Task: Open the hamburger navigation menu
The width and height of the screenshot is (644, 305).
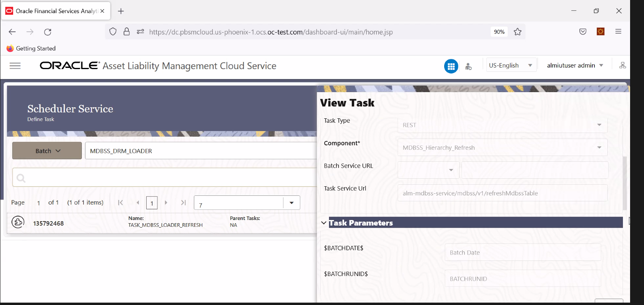Action: click(x=15, y=66)
